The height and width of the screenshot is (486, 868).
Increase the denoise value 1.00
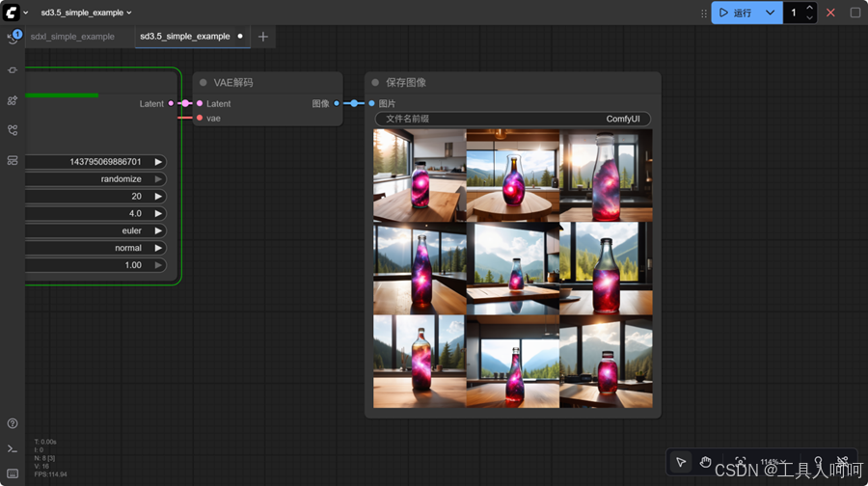pos(158,265)
